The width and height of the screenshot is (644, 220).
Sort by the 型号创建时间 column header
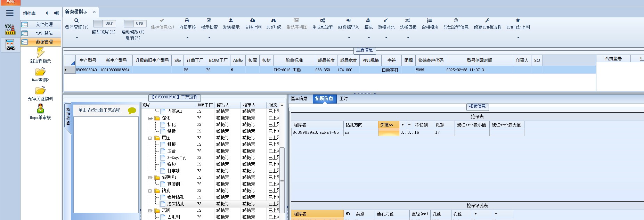pos(479,60)
